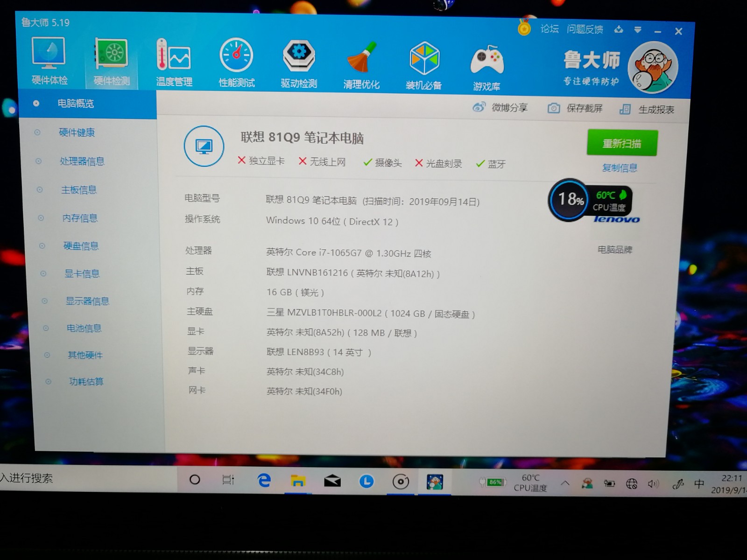Click the green 重新扫描 rescan button
This screenshot has width=747, height=560.
(x=622, y=143)
